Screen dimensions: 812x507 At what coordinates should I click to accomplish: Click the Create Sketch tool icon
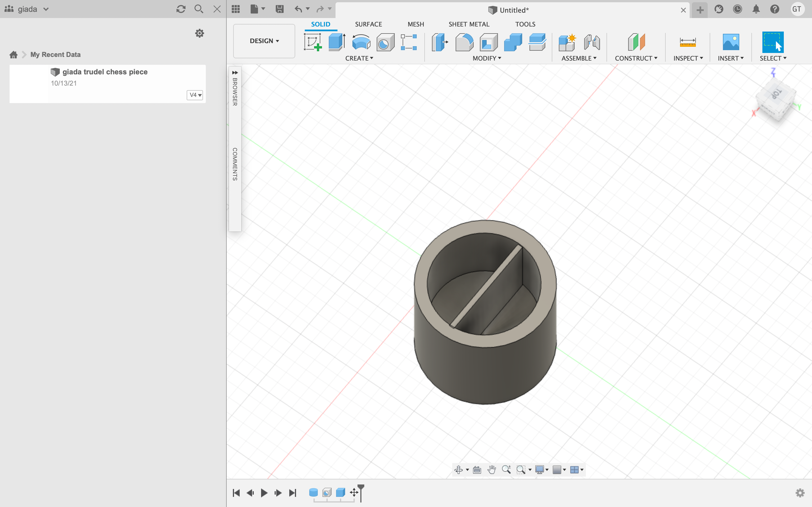313,42
